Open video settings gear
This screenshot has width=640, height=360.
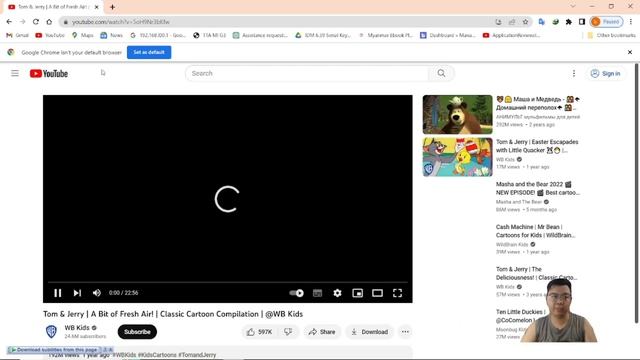337,293
